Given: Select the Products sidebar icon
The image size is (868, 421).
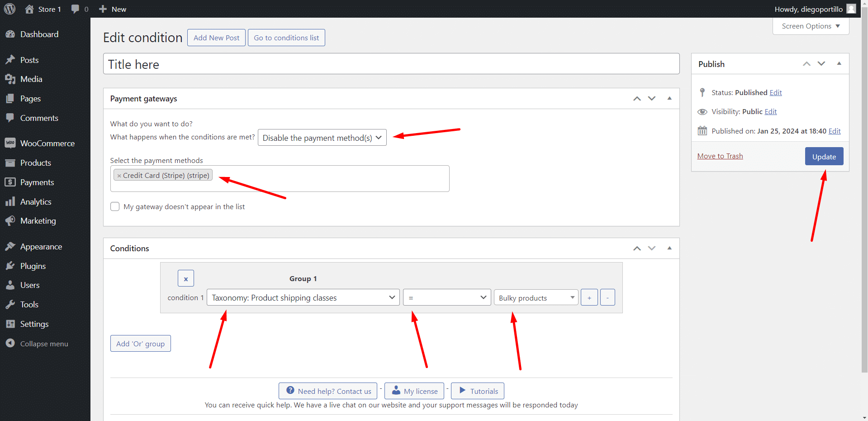Looking at the screenshot, I should 11,163.
